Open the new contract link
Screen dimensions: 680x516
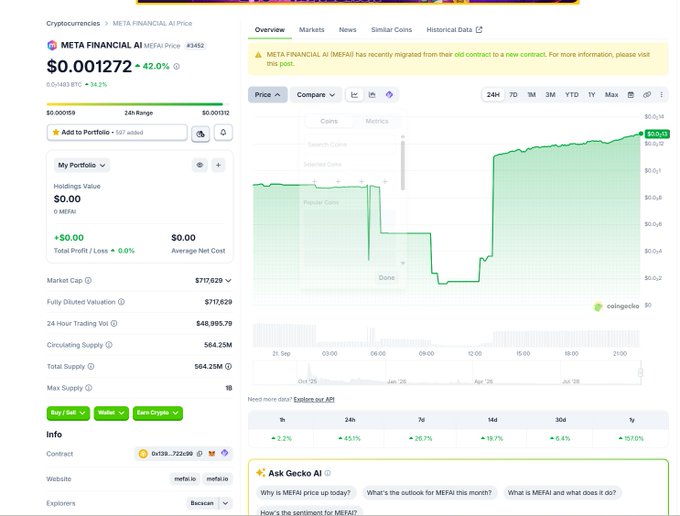[525, 55]
